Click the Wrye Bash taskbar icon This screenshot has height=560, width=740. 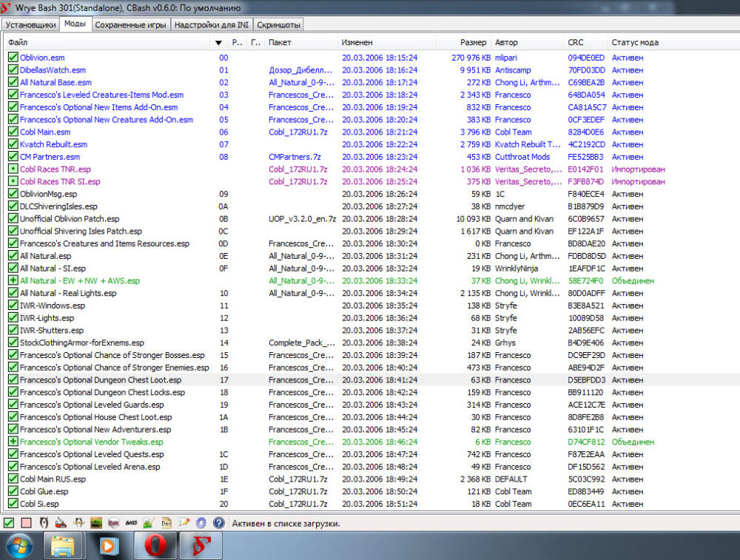(x=201, y=547)
